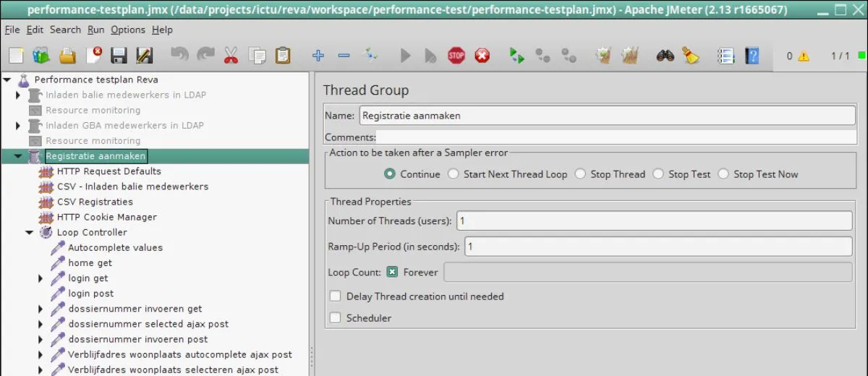Cut selection with the scissors icon

(x=231, y=56)
